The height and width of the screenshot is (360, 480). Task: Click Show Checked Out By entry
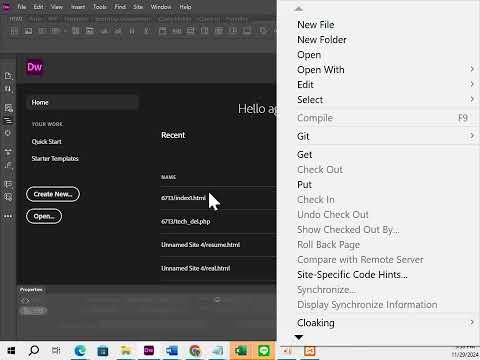point(348,230)
